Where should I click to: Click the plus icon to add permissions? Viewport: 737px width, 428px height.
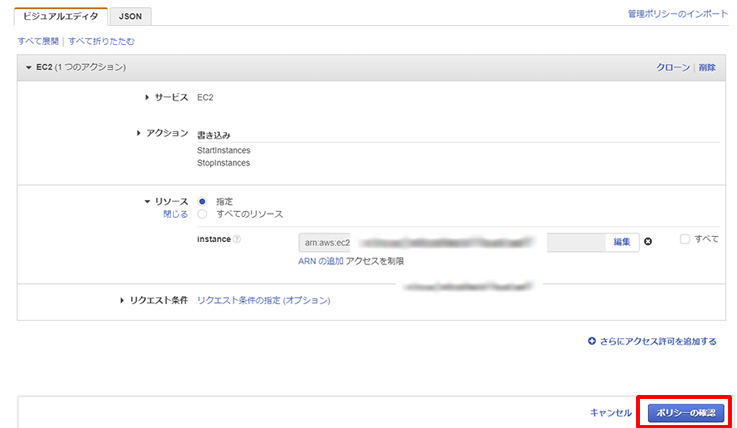coord(592,341)
